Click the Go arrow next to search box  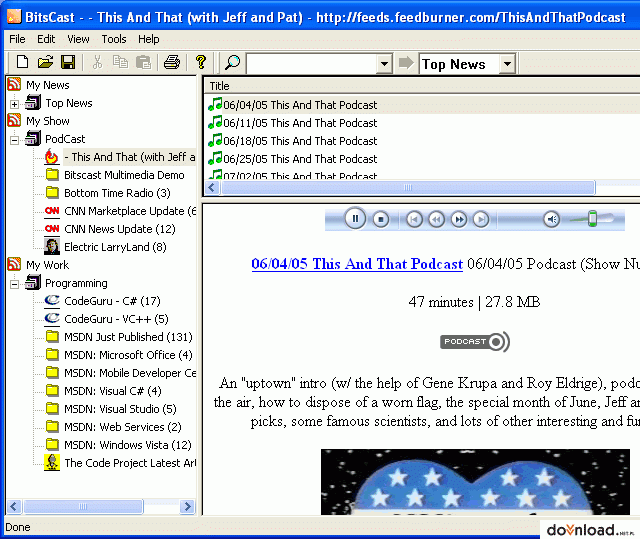[406, 63]
